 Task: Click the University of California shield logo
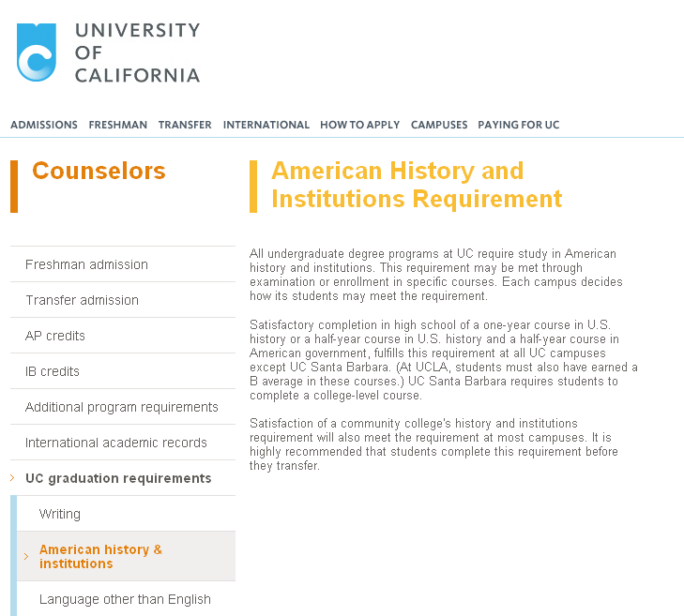click(37, 53)
